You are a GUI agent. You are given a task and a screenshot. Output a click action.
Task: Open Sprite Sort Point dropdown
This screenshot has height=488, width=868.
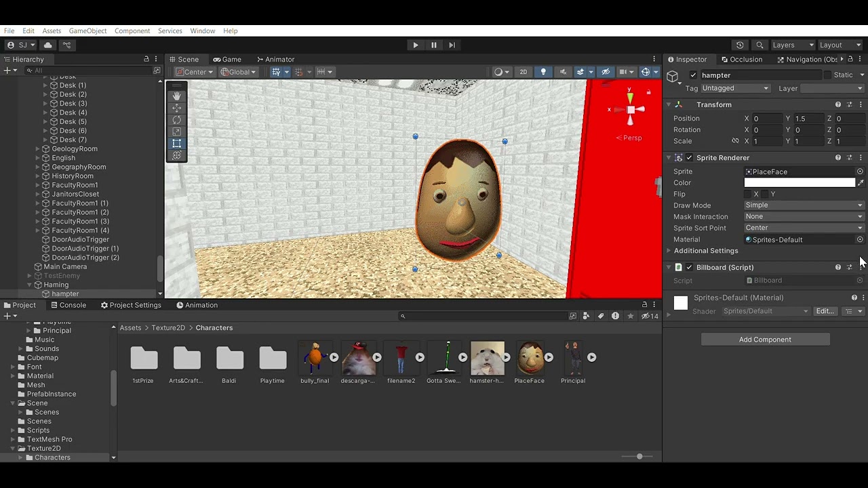point(804,228)
